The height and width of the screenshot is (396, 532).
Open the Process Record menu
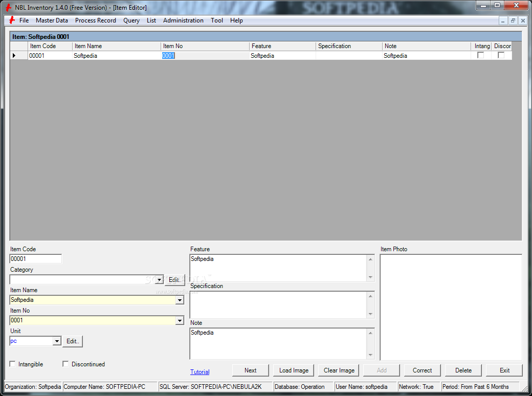click(96, 20)
